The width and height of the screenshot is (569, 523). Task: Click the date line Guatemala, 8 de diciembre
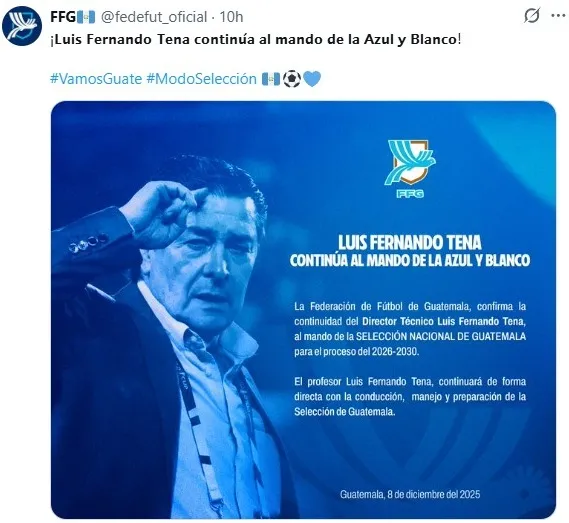click(410, 494)
